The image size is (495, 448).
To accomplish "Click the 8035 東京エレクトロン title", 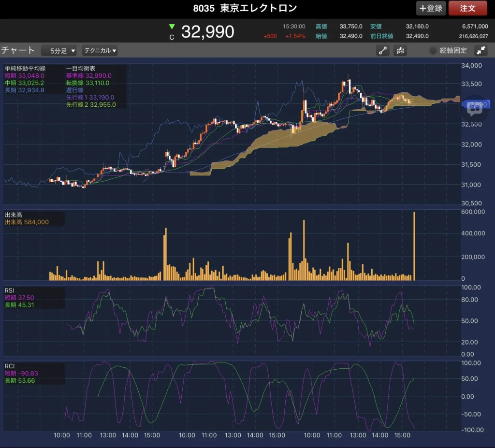I will 245,8.
